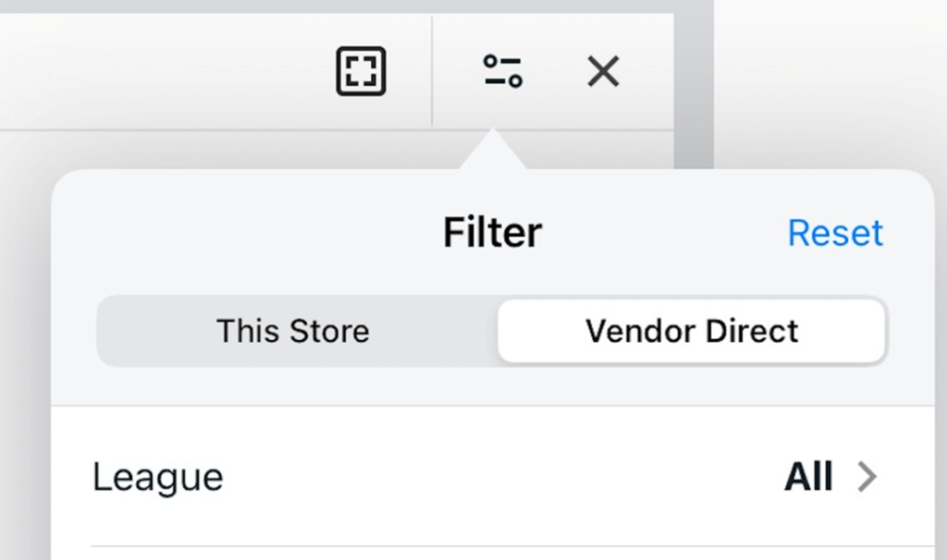The height and width of the screenshot is (560, 947).
Task: Reset all filters
Action: [835, 232]
